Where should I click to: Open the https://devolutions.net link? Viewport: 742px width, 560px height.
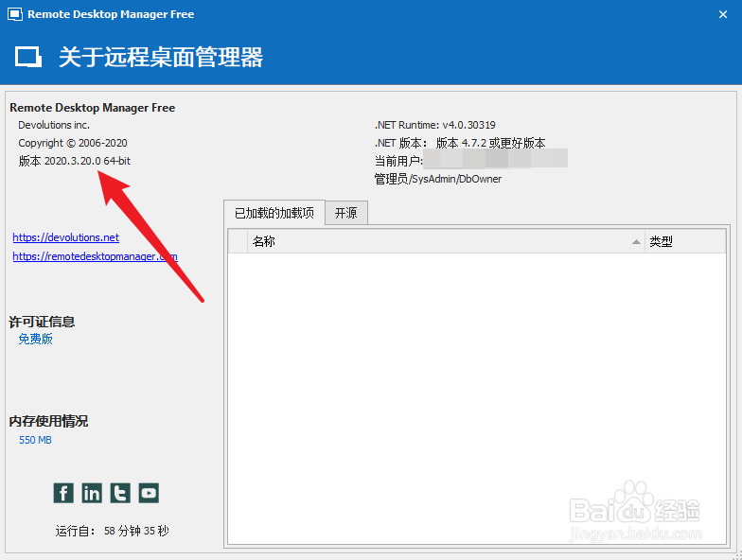tap(66, 237)
